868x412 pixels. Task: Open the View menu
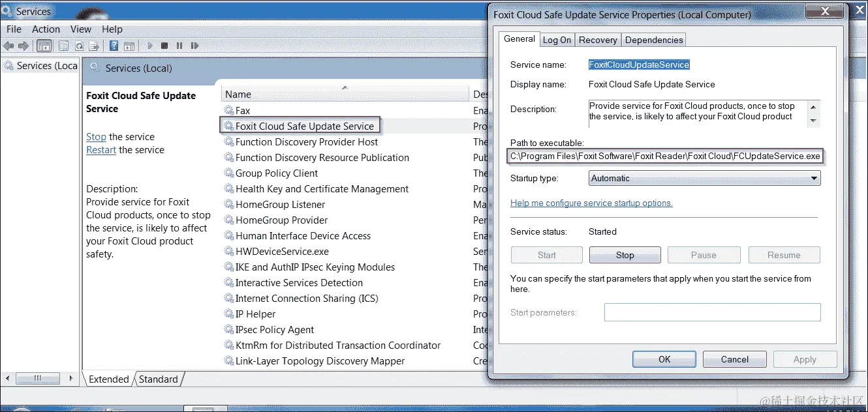tap(81, 29)
